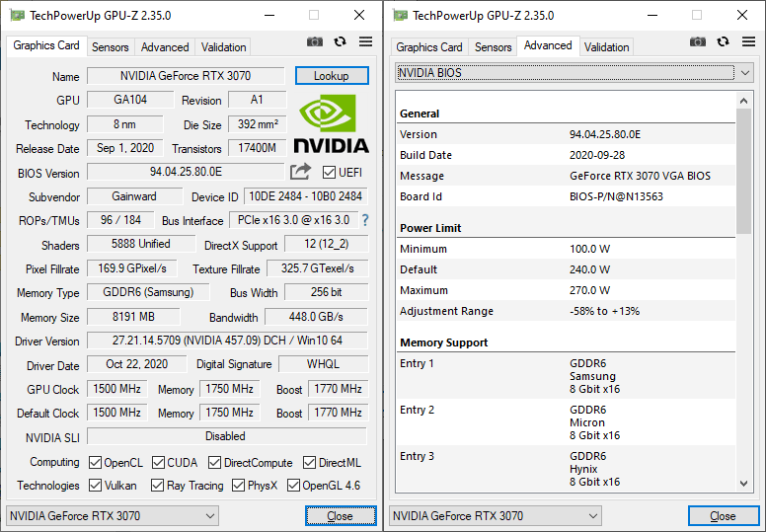Click the Bandwidth 448.0 GB/s field
Screen dimensions: 766x532
coord(316,317)
